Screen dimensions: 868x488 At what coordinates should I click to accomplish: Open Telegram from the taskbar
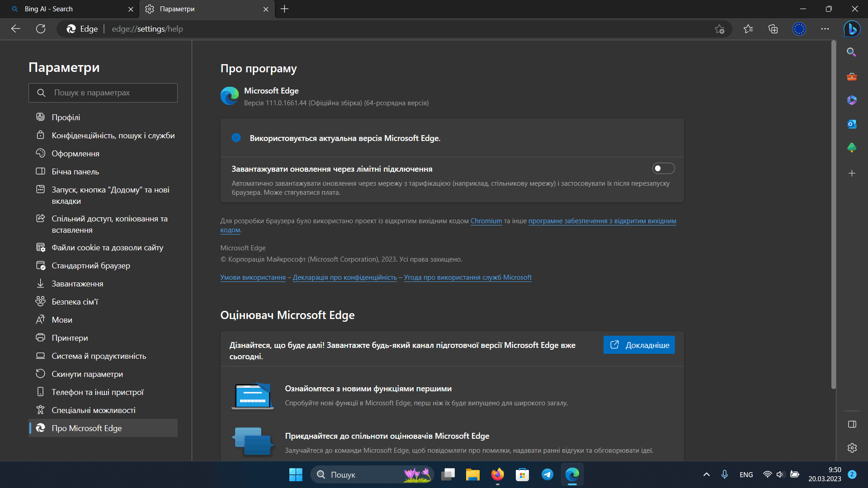pyautogui.click(x=547, y=474)
